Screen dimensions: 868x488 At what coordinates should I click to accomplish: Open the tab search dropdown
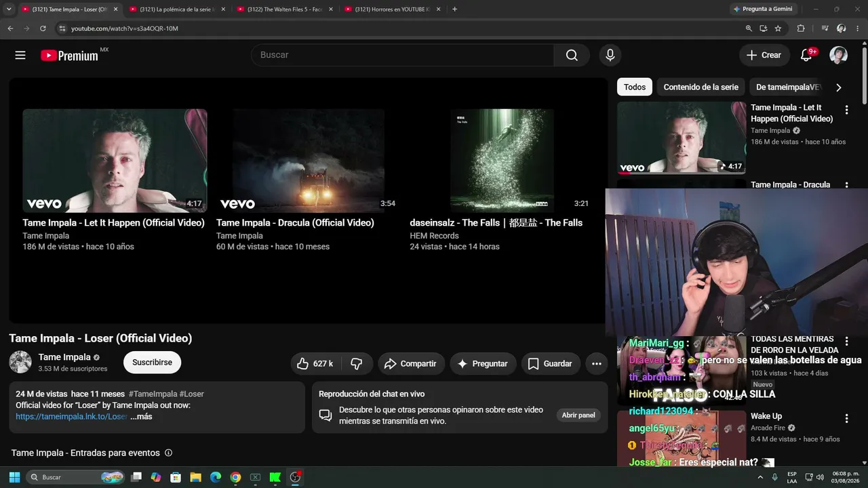pos(9,9)
